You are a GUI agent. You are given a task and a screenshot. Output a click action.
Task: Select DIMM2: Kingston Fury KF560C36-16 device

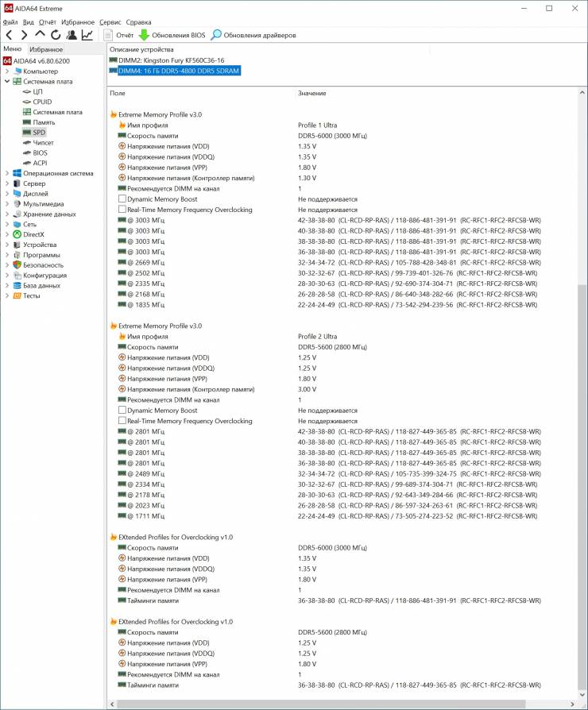[x=167, y=60]
